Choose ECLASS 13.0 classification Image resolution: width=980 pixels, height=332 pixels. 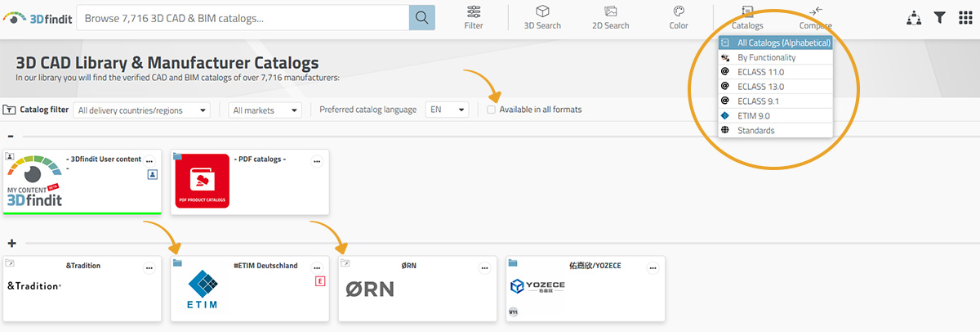pyautogui.click(x=776, y=87)
